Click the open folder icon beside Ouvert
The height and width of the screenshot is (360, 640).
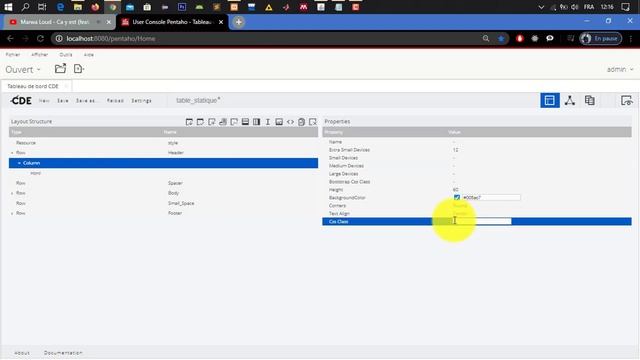60,69
